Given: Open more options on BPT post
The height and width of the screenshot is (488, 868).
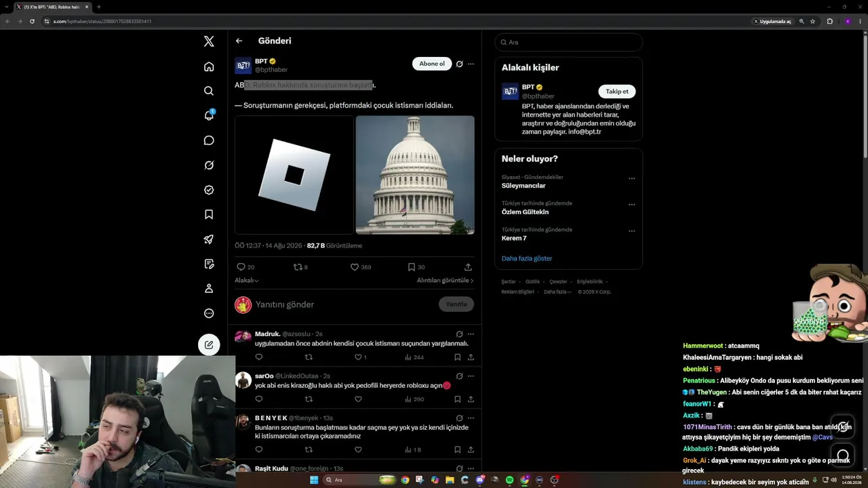Looking at the screenshot, I should 471,64.
